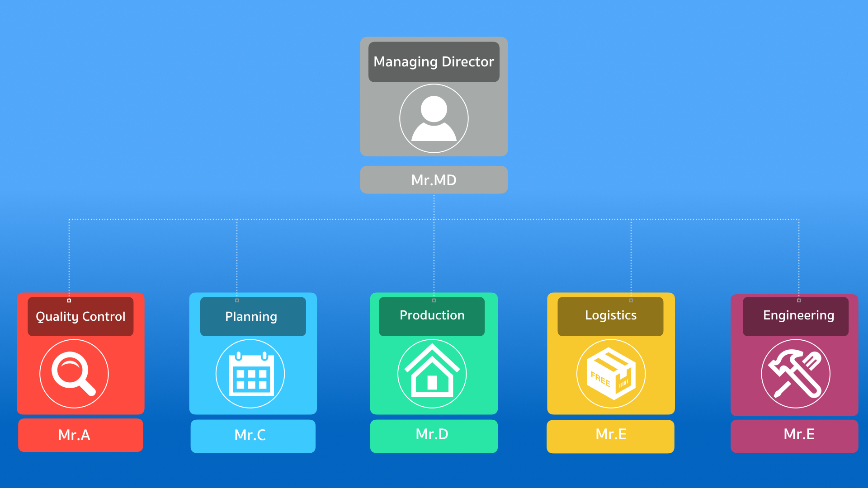Viewport: 868px width, 488px height.
Task: Select the Logistics header label
Action: click(x=610, y=316)
